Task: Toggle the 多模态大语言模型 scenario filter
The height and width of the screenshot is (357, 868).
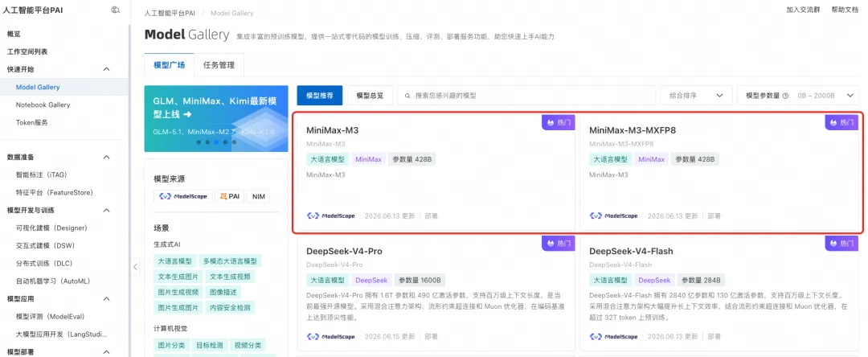Action: tap(229, 261)
